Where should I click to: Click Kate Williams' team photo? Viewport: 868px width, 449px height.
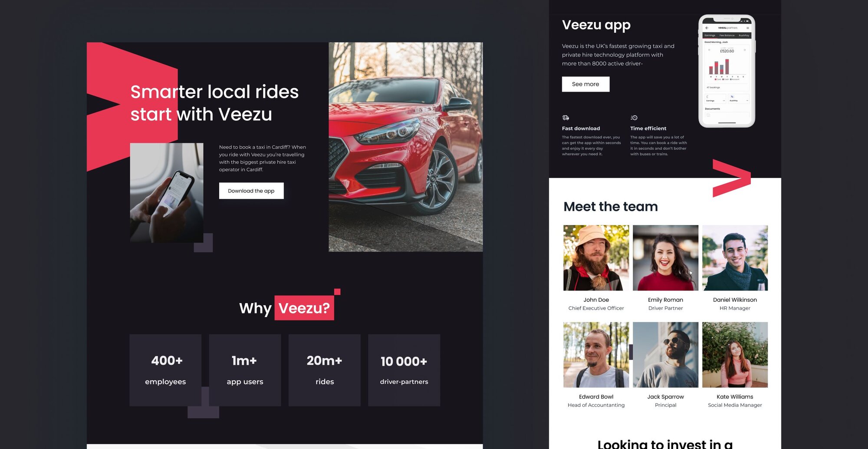coord(735,354)
